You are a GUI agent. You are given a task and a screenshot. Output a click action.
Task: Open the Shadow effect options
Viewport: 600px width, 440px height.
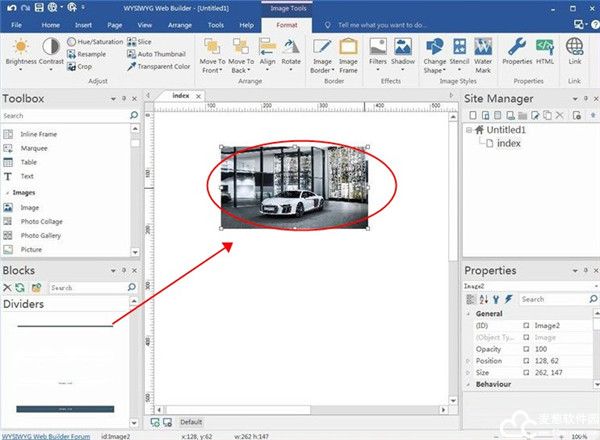403,54
